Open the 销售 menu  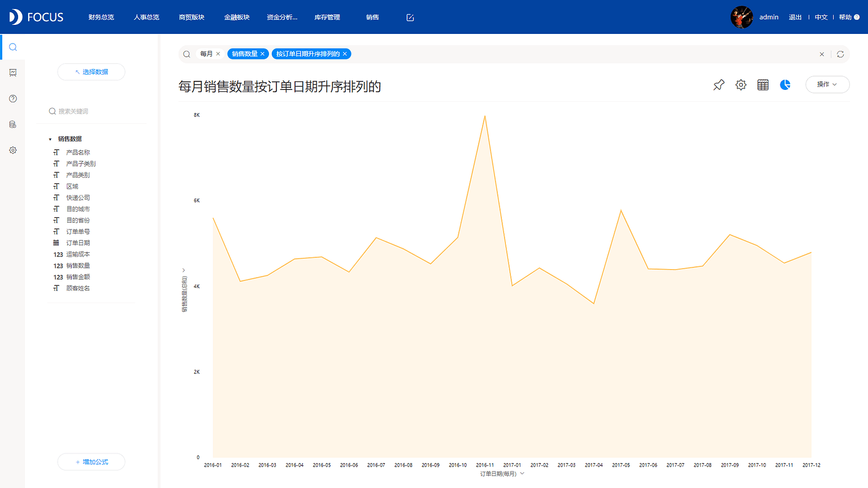tap(372, 18)
